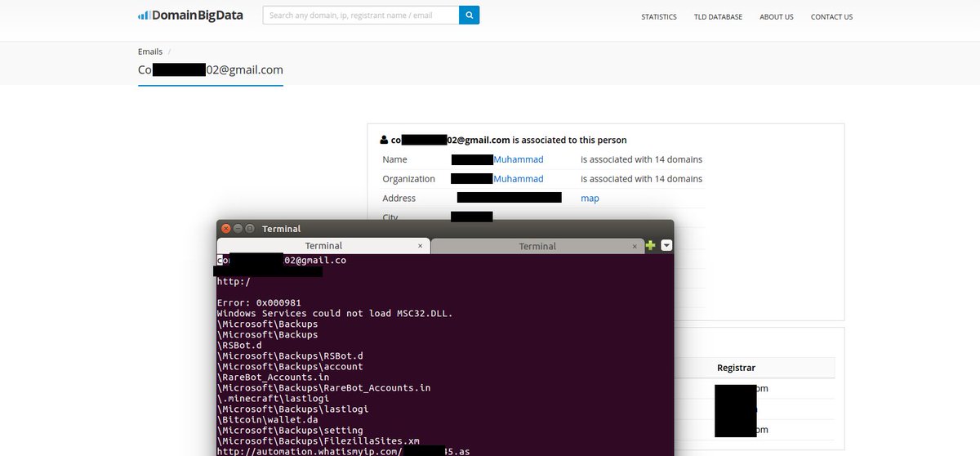Click the Organization label in person table
The height and width of the screenshot is (456, 980).
click(x=408, y=178)
